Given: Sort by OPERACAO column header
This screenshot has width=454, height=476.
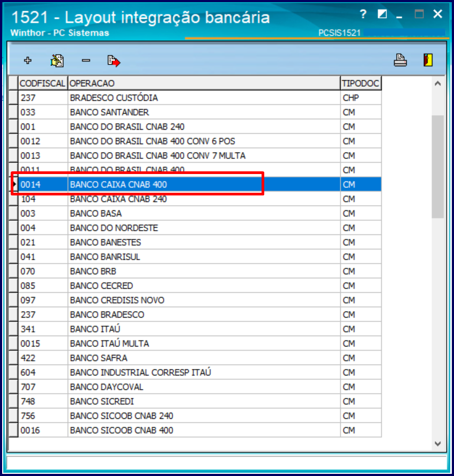Looking at the screenshot, I should tap(204, 83).
